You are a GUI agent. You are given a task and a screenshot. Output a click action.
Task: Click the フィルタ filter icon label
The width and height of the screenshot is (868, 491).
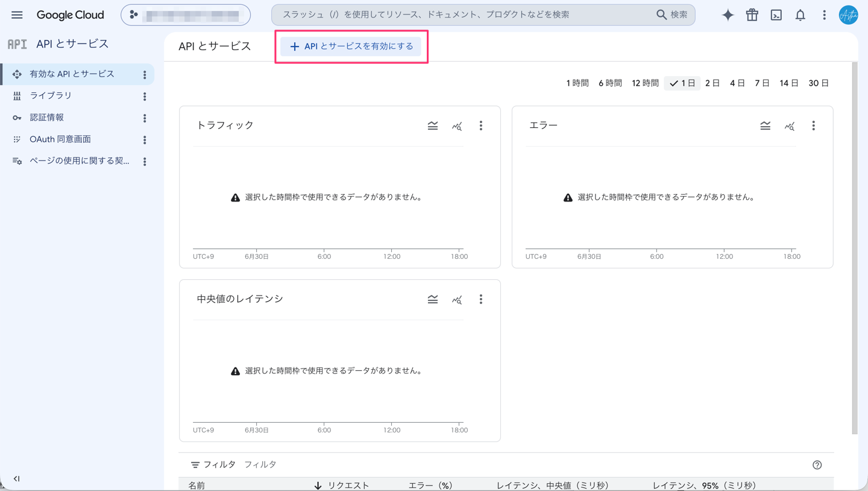213,464
